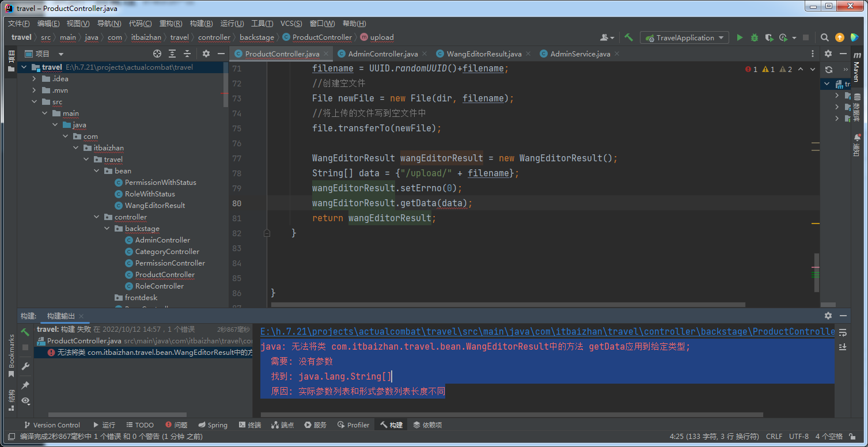Run TravelApplication with the green play icon

coord(740,37)
